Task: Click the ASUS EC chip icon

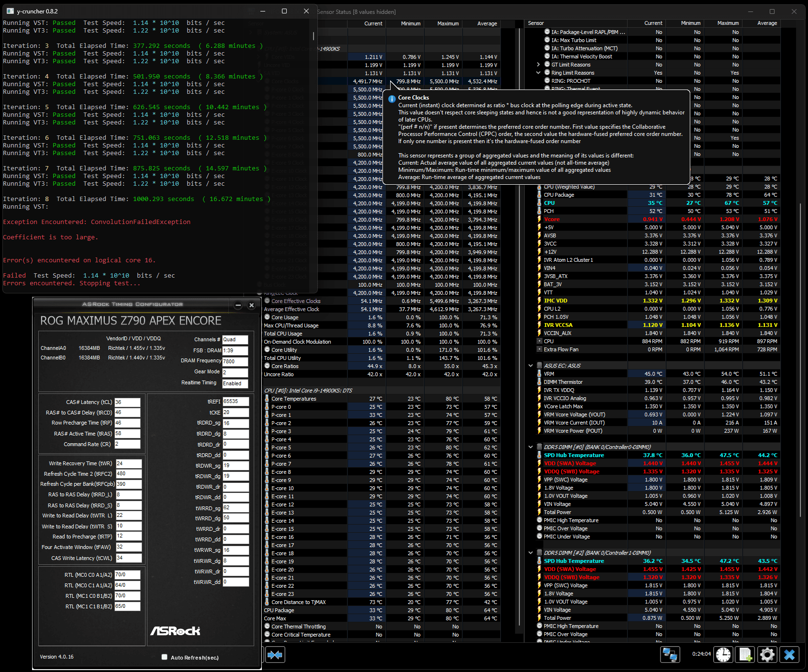Action: click(539, 366)
